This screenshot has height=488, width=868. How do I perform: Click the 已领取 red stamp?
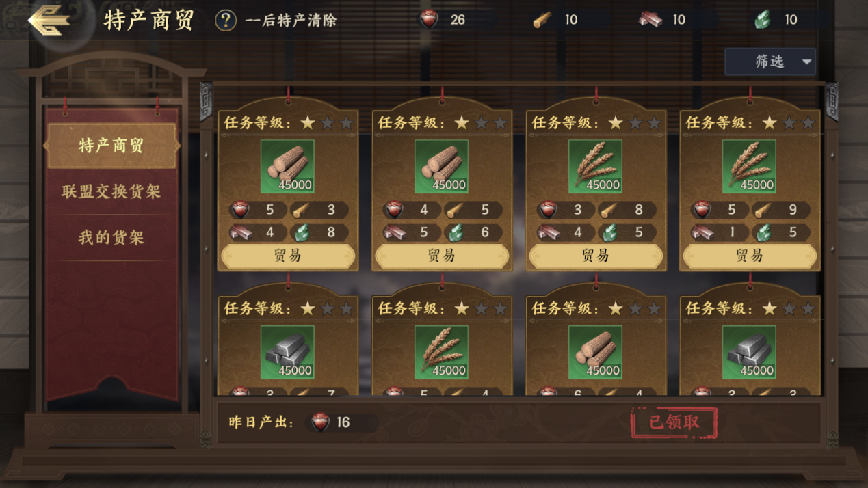[674, 422]
